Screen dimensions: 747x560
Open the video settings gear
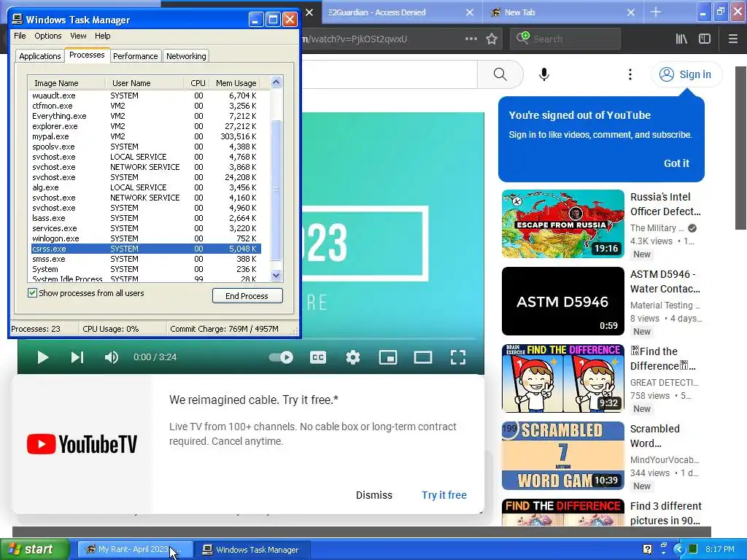point(353,357)
